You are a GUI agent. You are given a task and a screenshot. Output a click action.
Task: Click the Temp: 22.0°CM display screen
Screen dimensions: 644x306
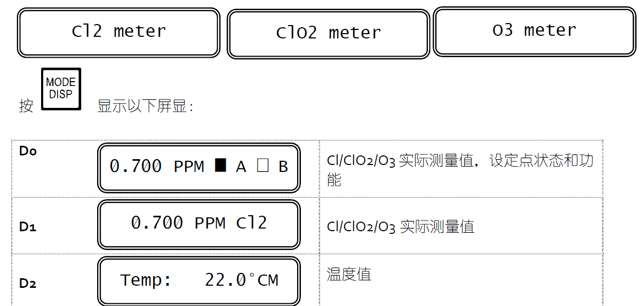[x=198, y=280]
